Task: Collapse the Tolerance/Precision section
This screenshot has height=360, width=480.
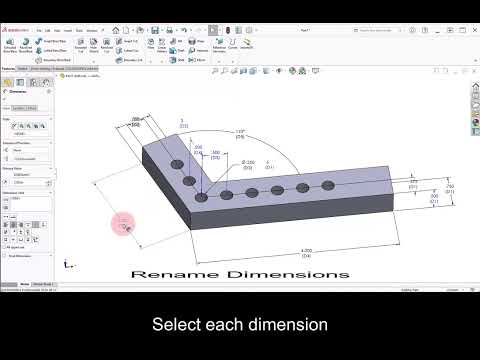Action: (x=51, y=143)
